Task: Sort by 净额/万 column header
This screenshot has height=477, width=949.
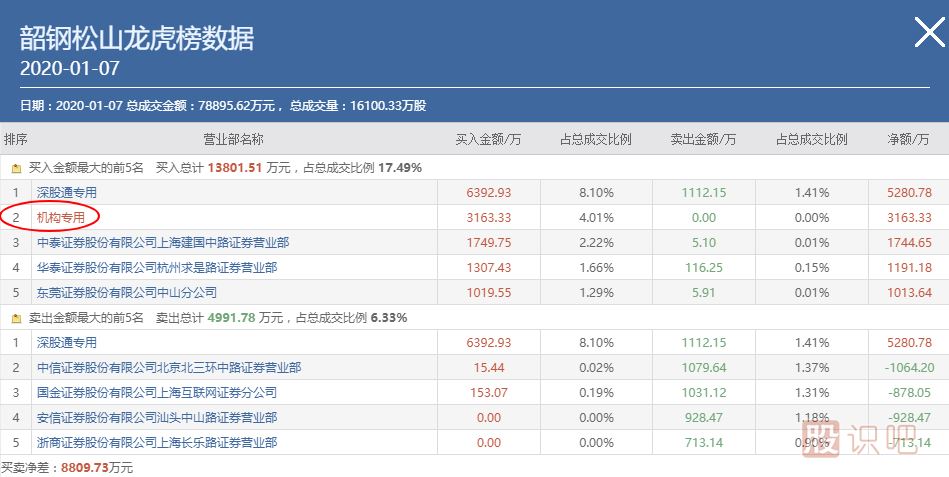Action: pyautogui.click(x=908, y=139)
